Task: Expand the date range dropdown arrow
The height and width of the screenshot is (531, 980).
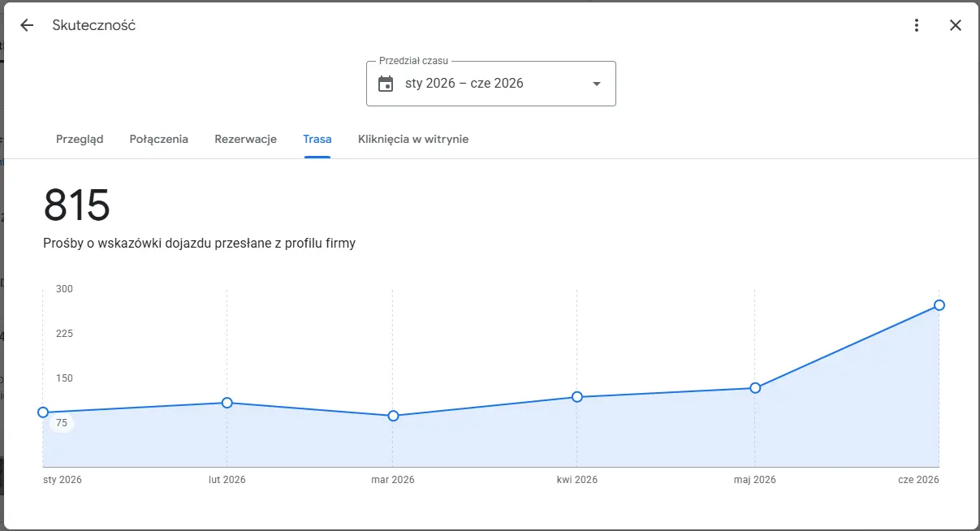Action: [597, 84]
